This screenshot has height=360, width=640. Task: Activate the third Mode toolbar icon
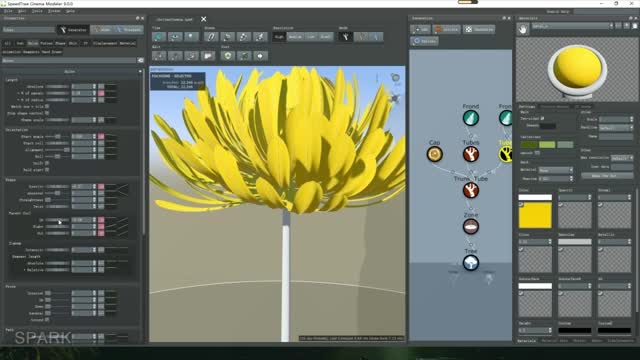pos(376,37)
